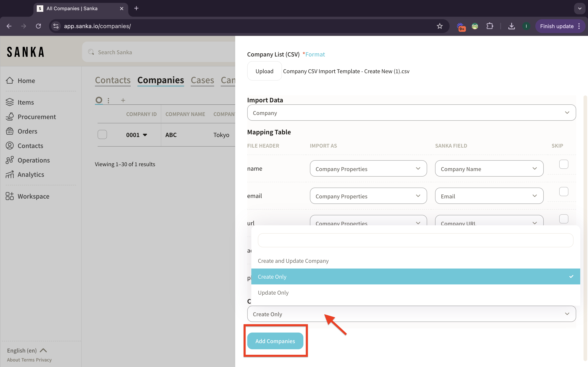Image resolution: width=588 pixels, height=367 pixels.
Task: Switch to the Contacts tab
Action: [x=113, y=80]
